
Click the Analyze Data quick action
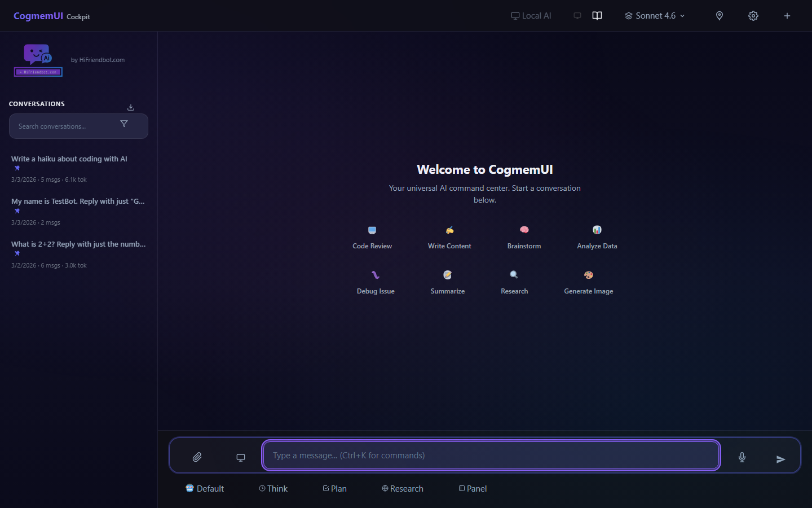pos(597,238)
